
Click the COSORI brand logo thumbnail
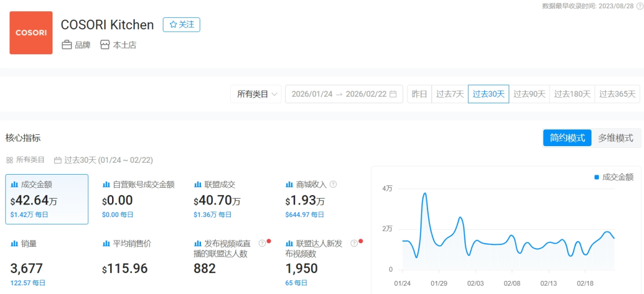pos(31,33)
